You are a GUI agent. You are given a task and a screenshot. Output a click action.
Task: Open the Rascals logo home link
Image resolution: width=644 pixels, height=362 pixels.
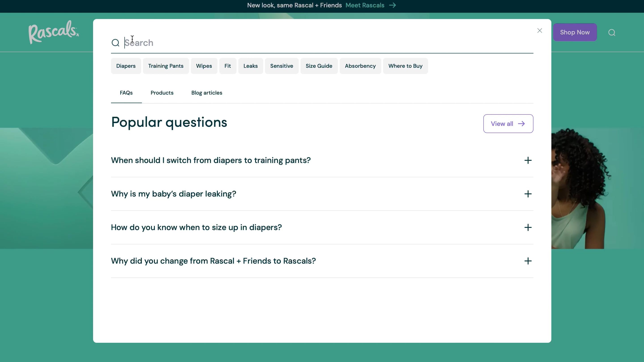(53, 32)
